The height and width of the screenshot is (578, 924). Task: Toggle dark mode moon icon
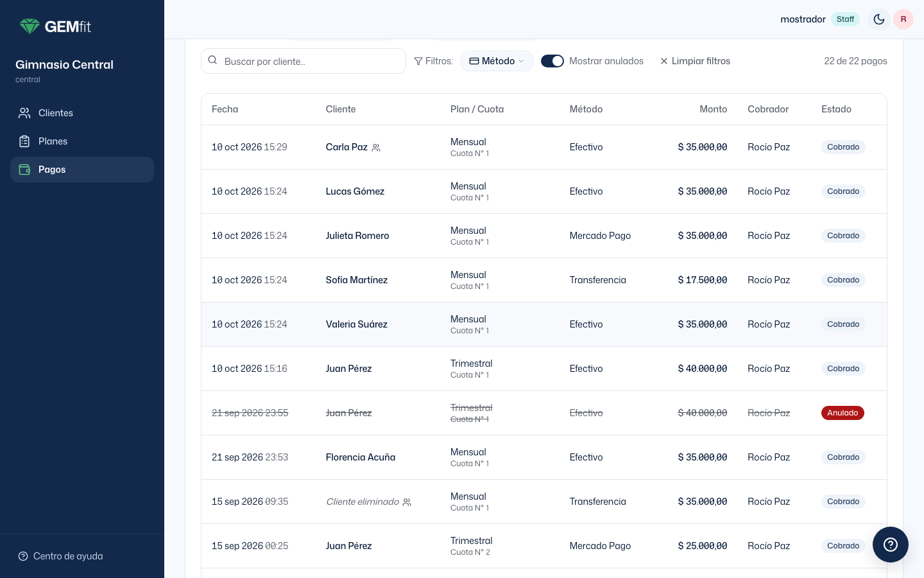(x=879, y=19)
